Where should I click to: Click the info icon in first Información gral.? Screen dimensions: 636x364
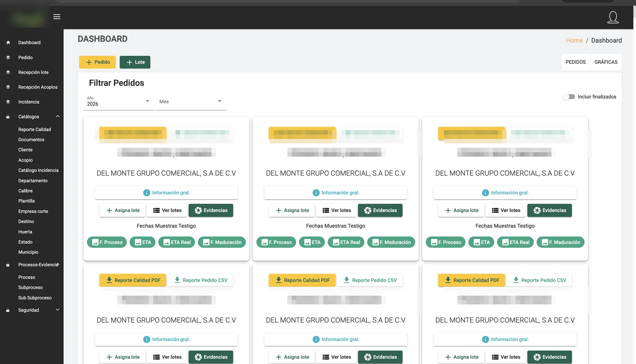pyautogui.click(x=147, y=193)
